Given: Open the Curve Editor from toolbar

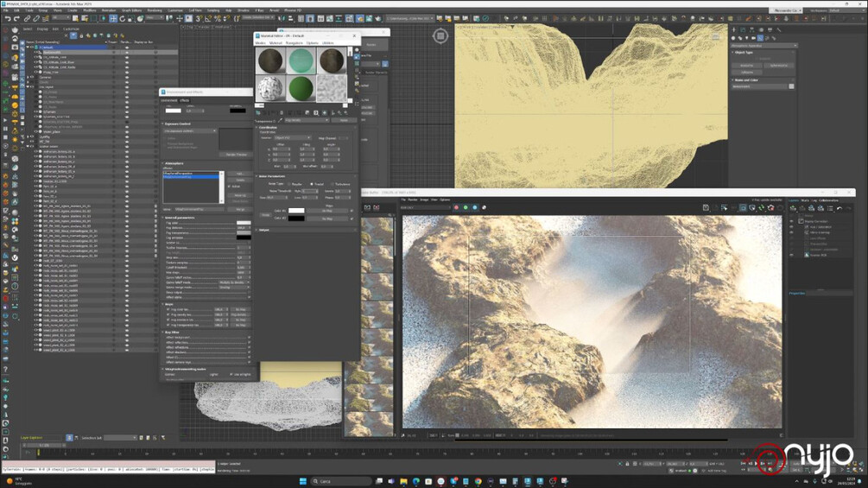Looking at the screenshot, I should pos(329,18).
